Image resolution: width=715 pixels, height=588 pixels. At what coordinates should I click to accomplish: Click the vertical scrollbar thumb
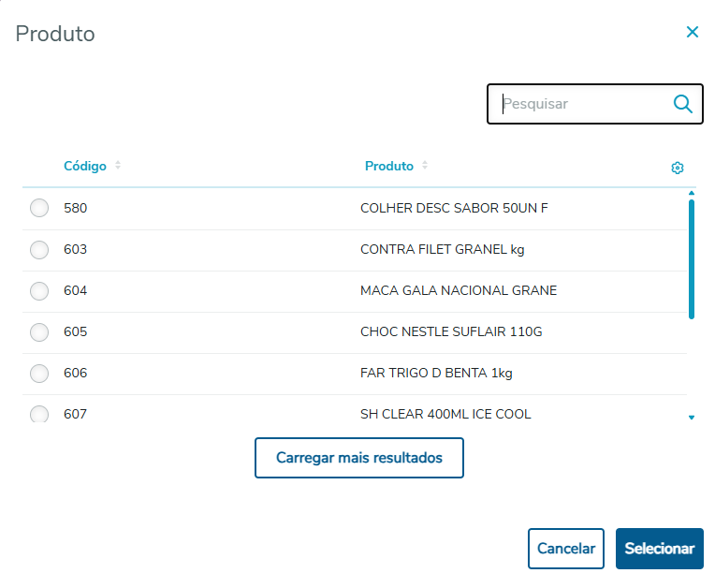tap(691, 257)
